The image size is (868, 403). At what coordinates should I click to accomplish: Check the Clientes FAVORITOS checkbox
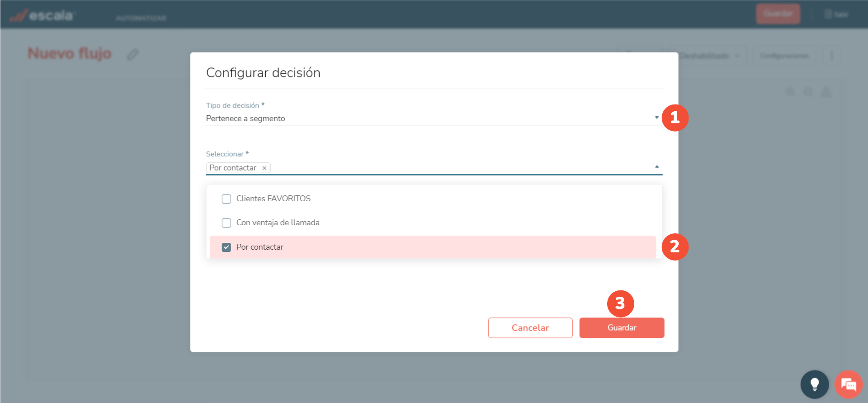pyautogui.click(x=226, y=199)
